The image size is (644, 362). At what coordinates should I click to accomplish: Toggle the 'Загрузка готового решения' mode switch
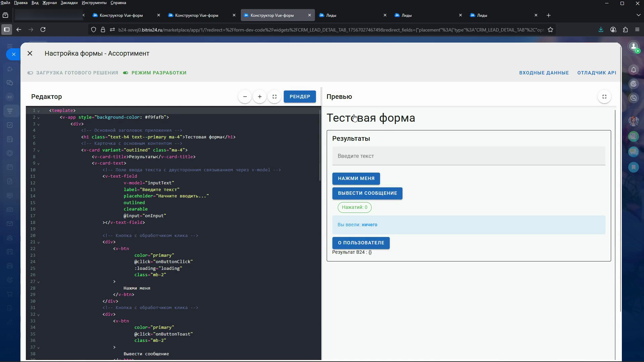[x=30, y=73]
